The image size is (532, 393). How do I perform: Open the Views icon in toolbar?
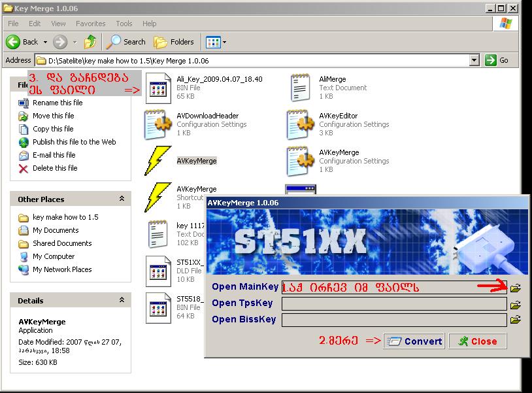213,42
